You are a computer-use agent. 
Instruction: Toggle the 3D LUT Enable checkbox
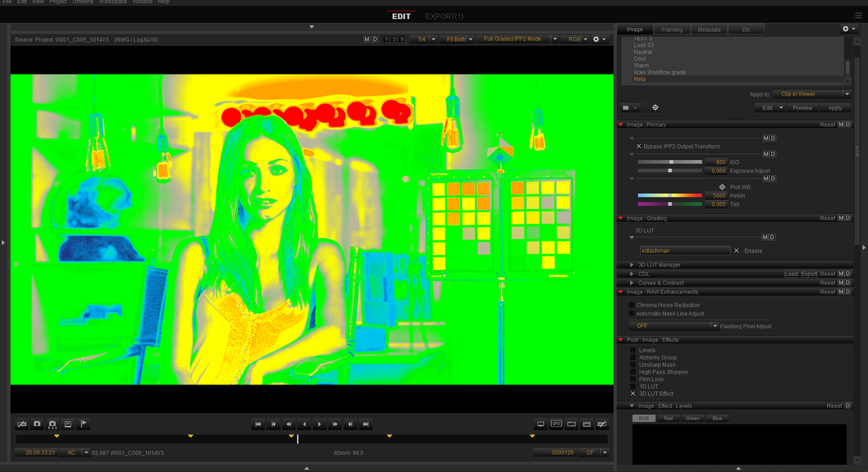737,251
